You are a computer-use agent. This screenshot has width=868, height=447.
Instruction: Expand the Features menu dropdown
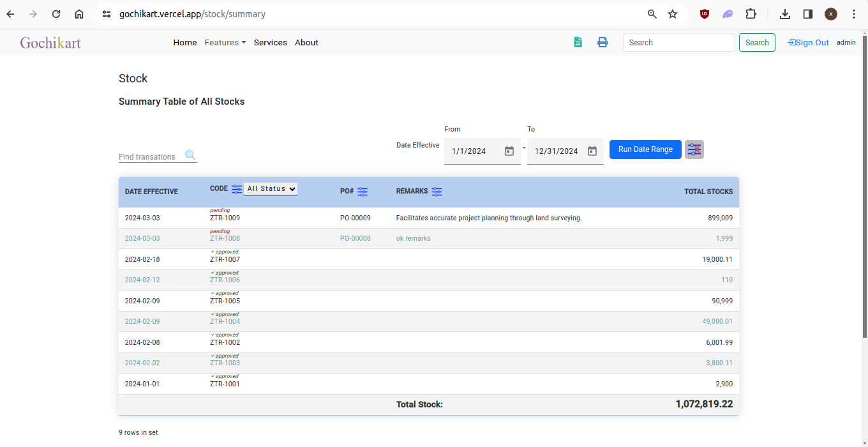[x=225, y=43]
